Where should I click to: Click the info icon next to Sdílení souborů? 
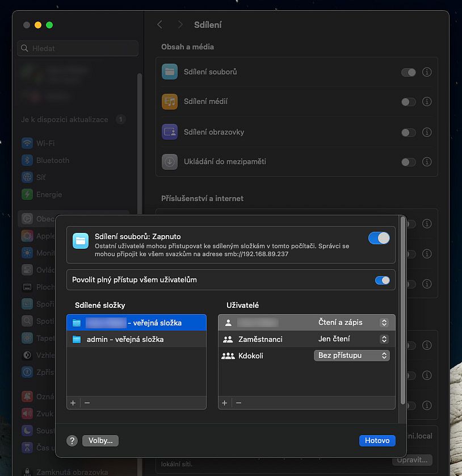427,72
